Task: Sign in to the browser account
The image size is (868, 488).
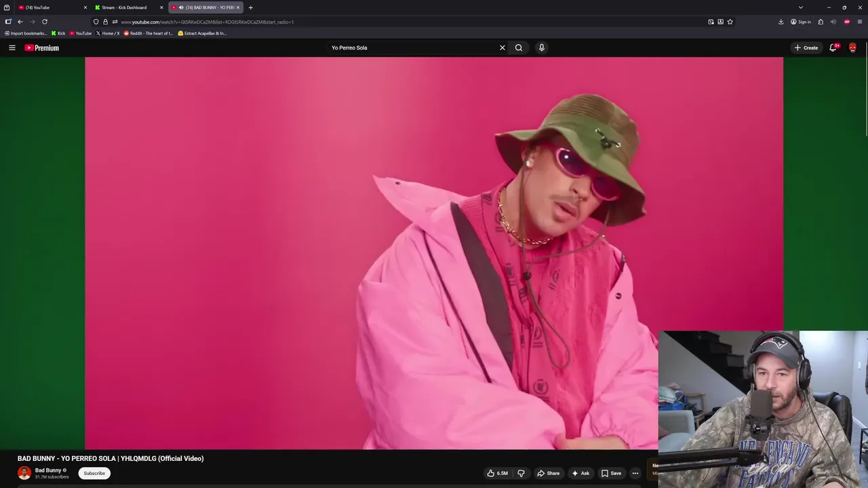Action: click(801, 22)
